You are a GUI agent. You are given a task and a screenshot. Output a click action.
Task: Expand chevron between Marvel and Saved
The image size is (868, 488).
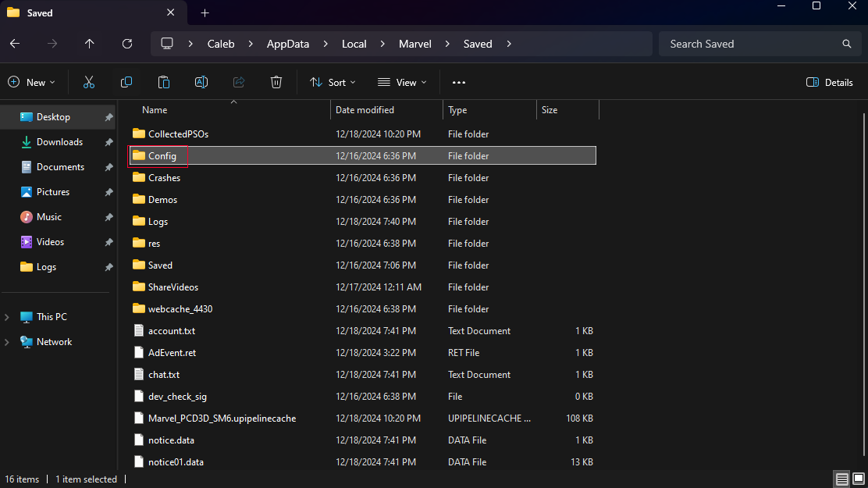point(447,44)
